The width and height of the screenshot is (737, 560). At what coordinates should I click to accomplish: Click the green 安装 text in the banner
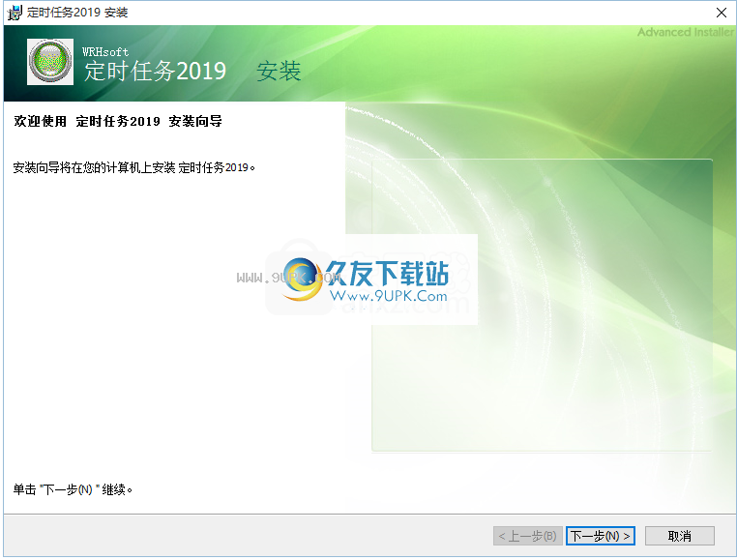(279, 72)
